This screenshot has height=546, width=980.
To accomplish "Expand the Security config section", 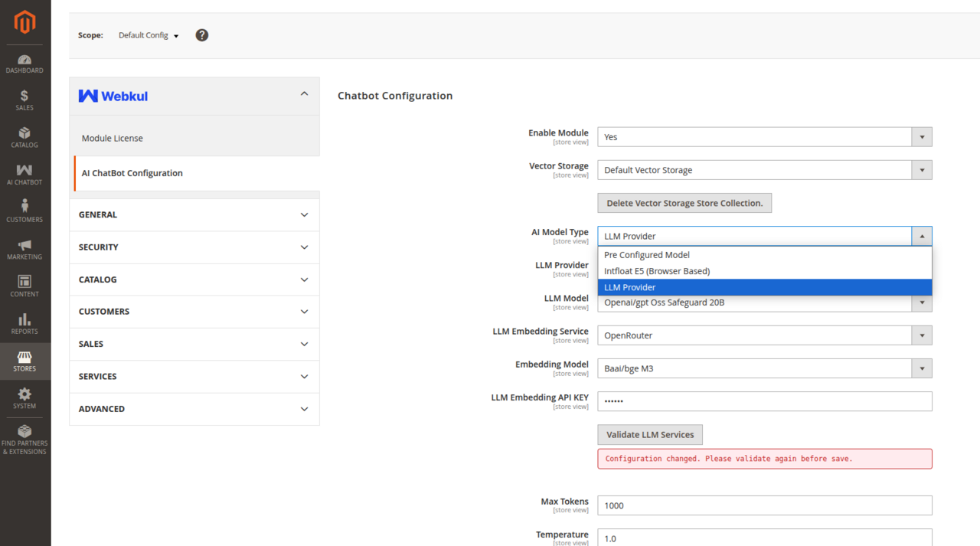I will point(194,247).
